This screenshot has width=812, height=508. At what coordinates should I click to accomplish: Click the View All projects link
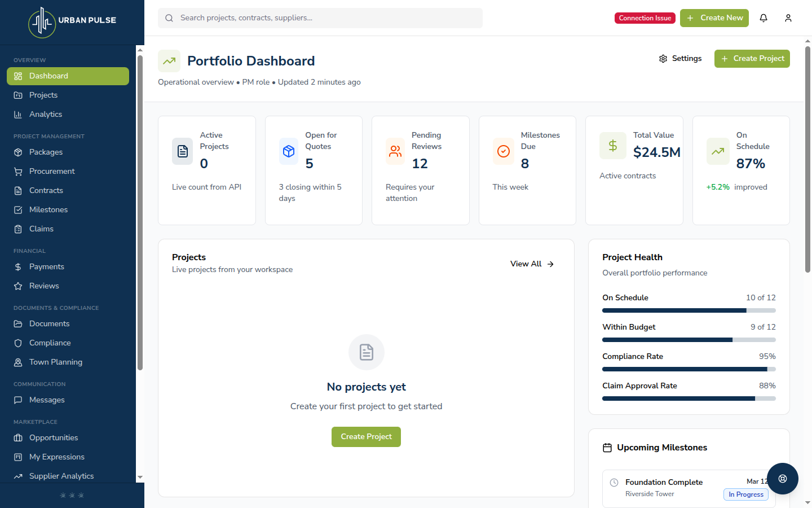point(532,264)
